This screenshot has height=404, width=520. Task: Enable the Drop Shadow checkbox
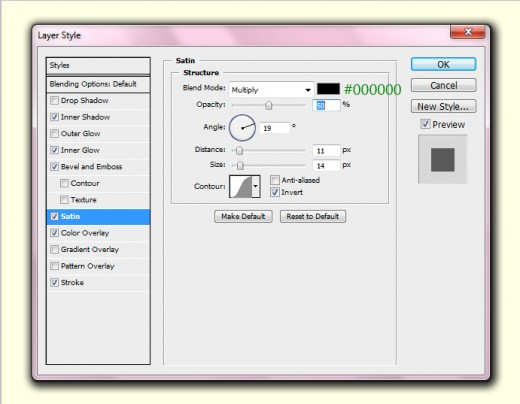(54, 100)
